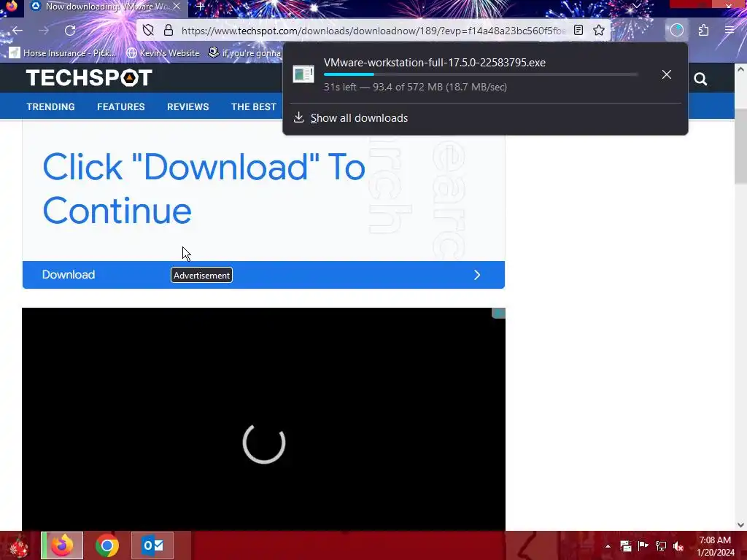
Task: Click the ad choices icon on video
Action: [x=498, y=313]
